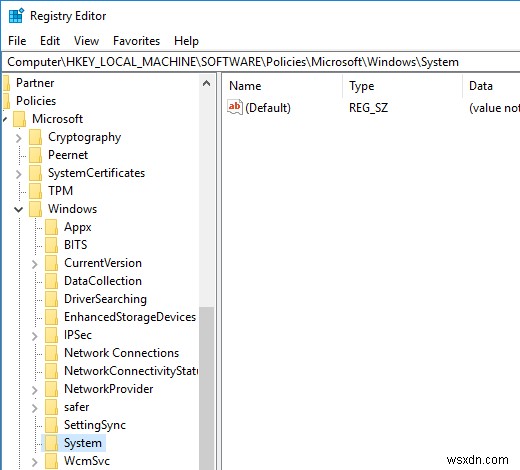Open the Favorites menu

tap(136, 41)
